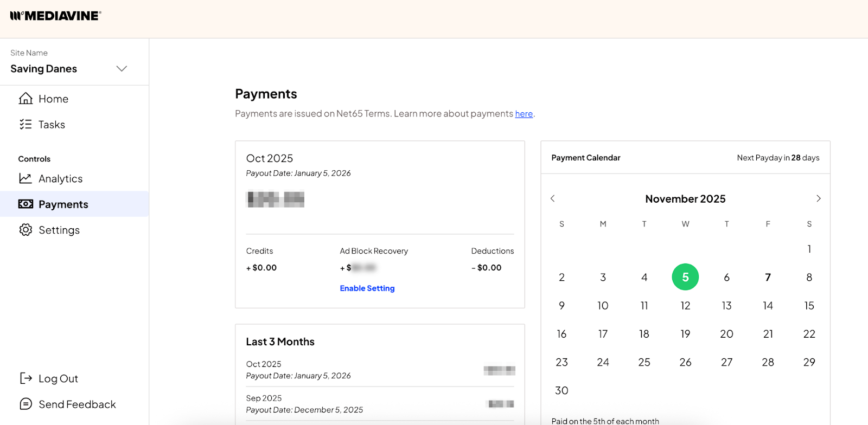Screen dimensions: 868x425
Task: Open the Tasks menu item
Action: tap(52, 125)
